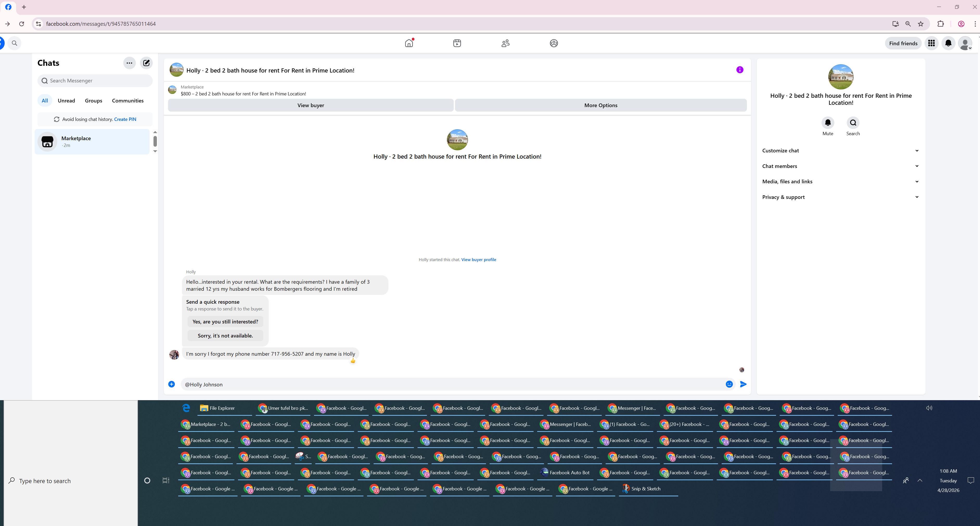Show hidden system tray icons chevron
Viewport: 980px width, 526px height.
(x=920, y=480)
